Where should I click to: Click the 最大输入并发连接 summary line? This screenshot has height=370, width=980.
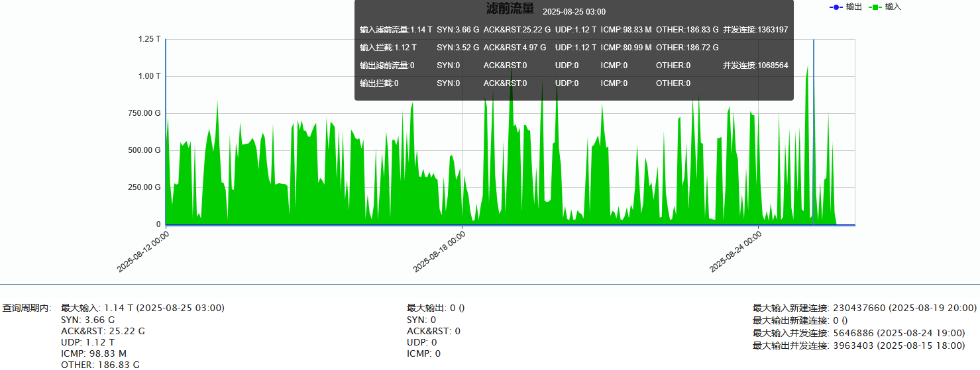(x=858, y=333)
